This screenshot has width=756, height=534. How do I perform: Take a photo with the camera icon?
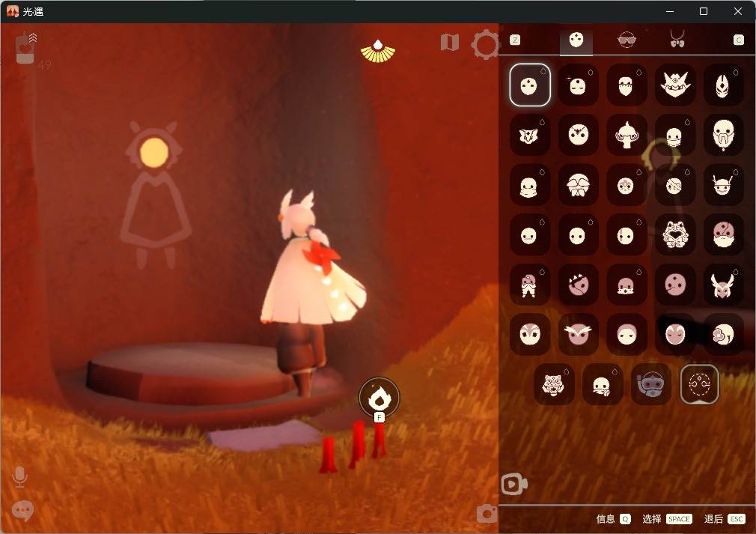click(487, 513)
